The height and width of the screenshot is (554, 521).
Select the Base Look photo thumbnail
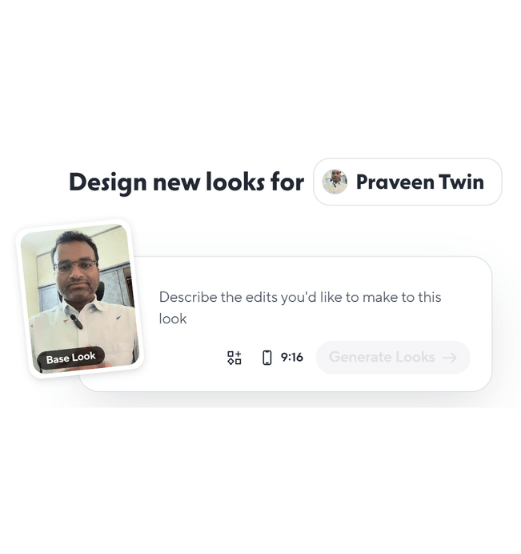80,299
